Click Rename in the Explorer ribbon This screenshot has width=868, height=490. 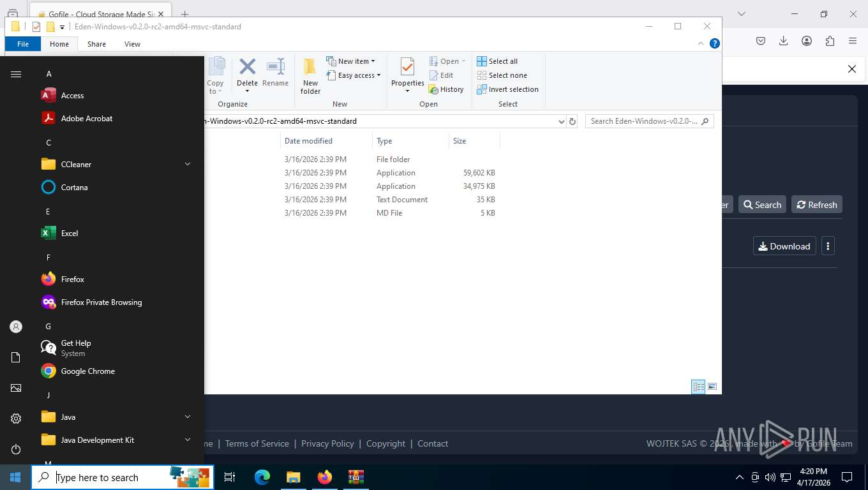pyautogui.click(x=275, y=73)
